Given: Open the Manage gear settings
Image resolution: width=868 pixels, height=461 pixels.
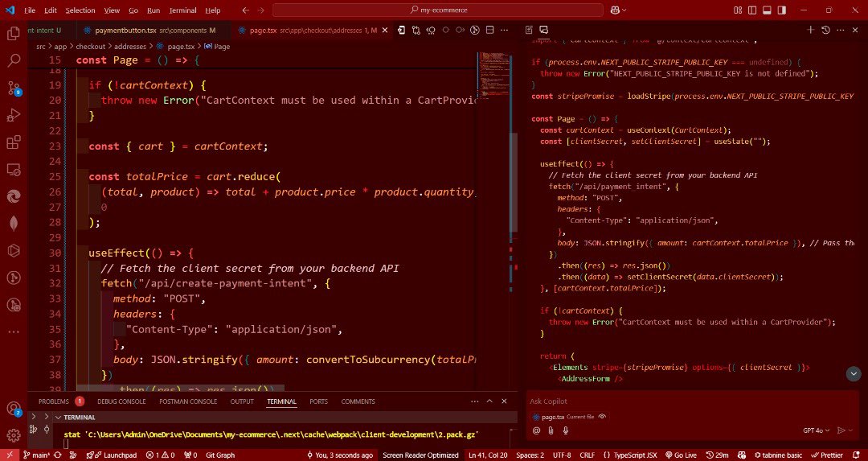Looking at the screenshot, I should (14, 435).
